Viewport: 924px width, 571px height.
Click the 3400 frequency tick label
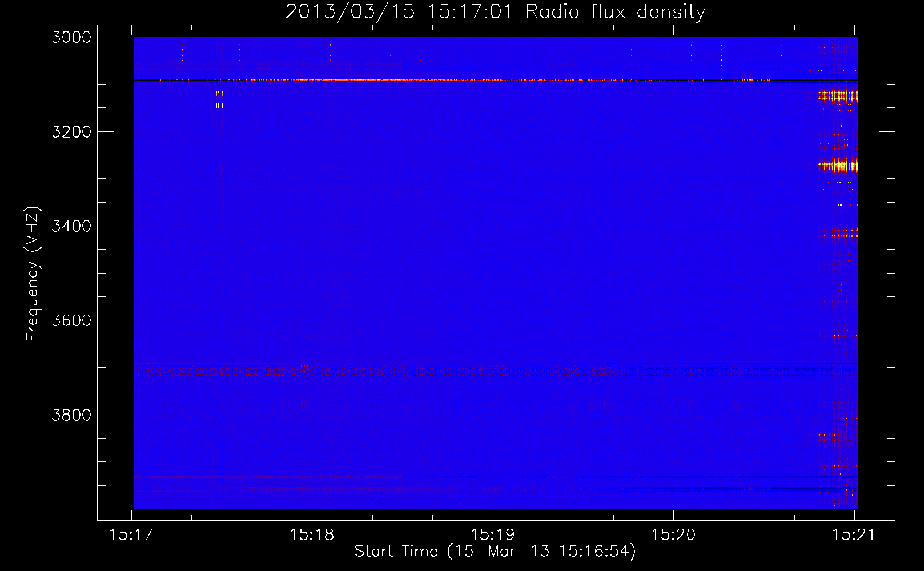tap(71, 226)
